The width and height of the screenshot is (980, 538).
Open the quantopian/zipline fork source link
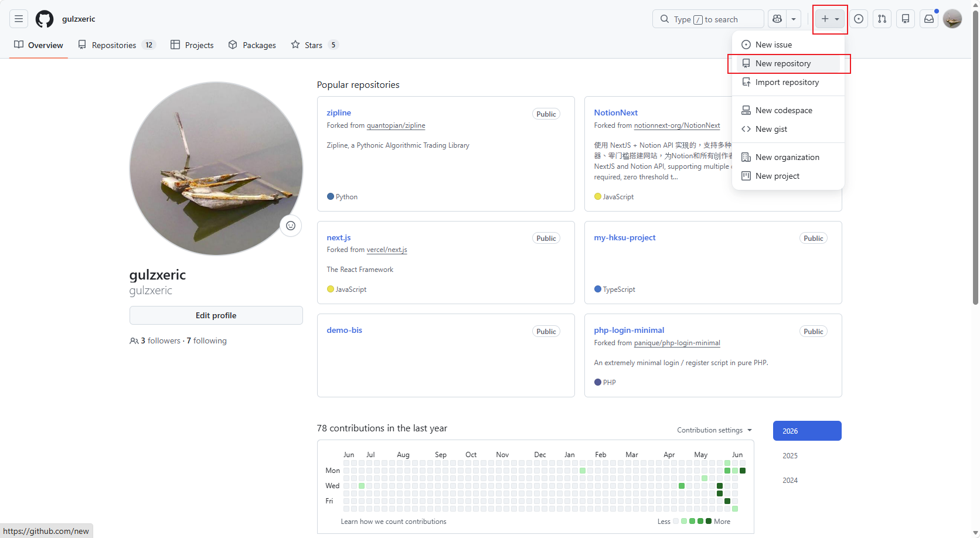point(396,125)
